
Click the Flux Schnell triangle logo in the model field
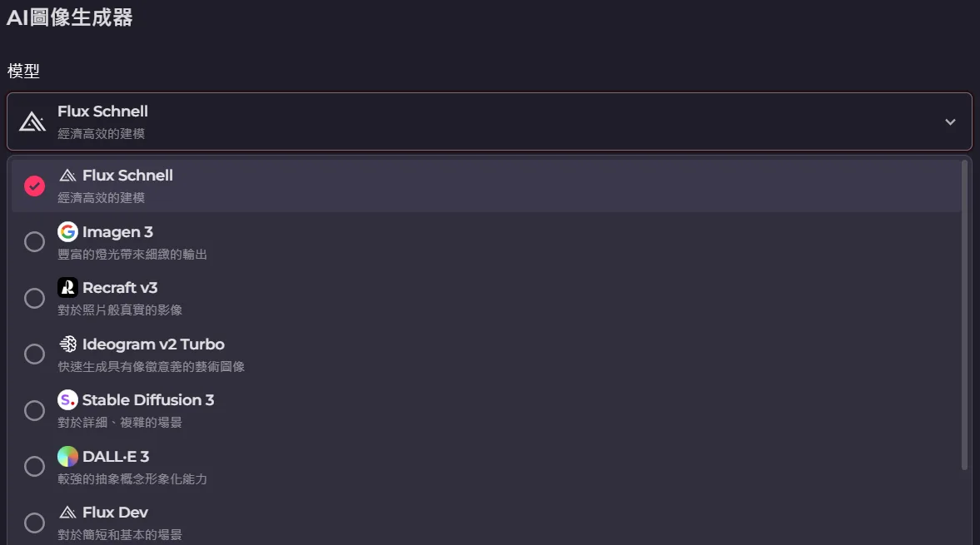[x=32, y=121]
